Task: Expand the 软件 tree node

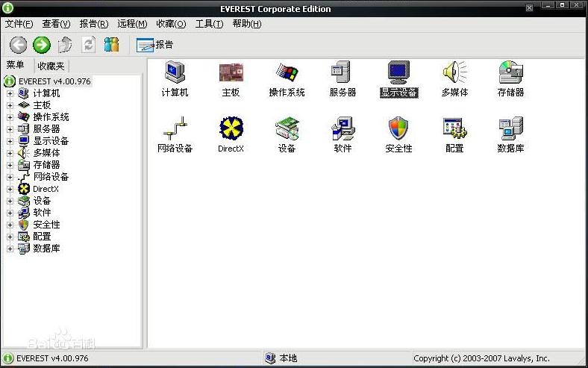Action: [x=10, y=213]
